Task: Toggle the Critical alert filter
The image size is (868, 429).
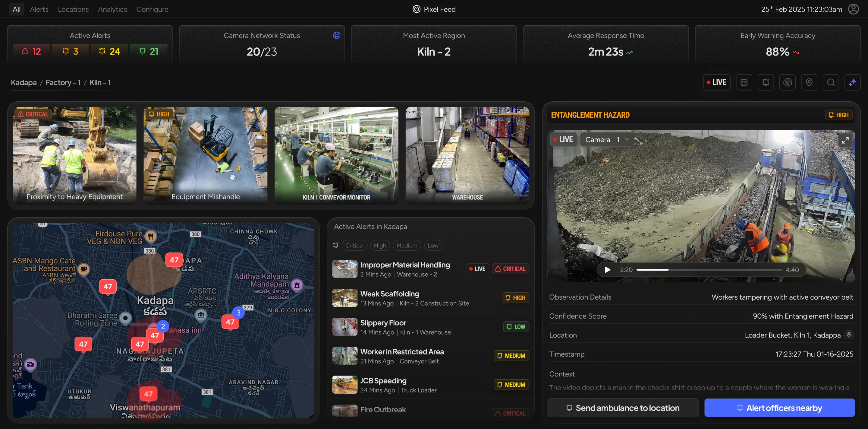Action: [x=354, y=245]
